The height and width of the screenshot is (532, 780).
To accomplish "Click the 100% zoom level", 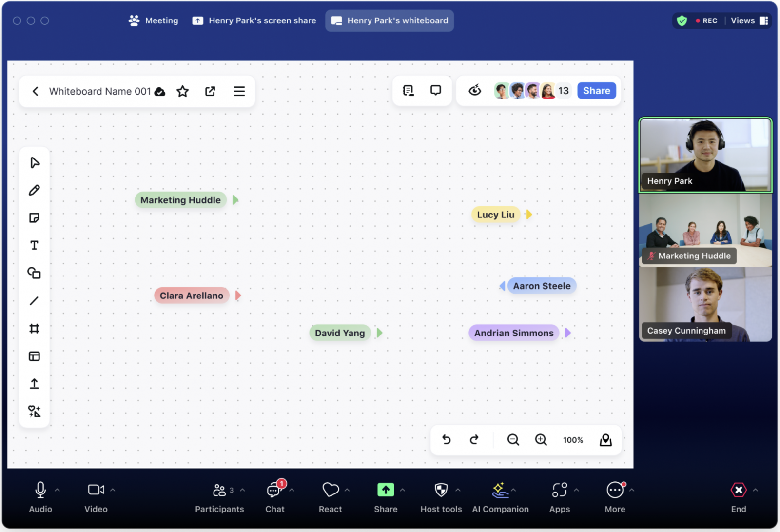I will point(573,440).
